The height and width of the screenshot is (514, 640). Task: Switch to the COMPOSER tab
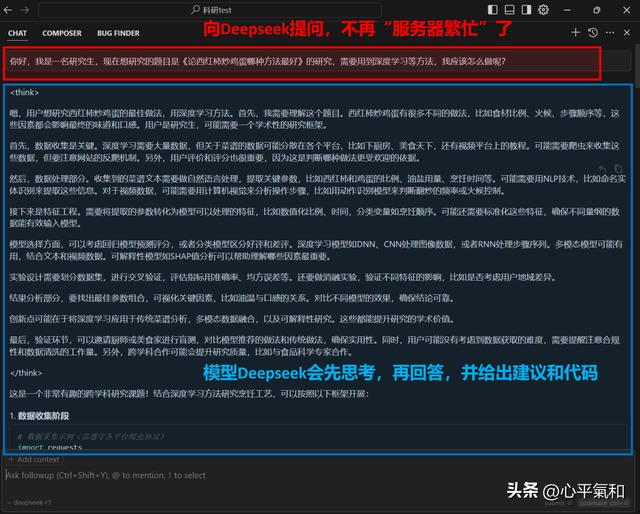coord(62,32)
